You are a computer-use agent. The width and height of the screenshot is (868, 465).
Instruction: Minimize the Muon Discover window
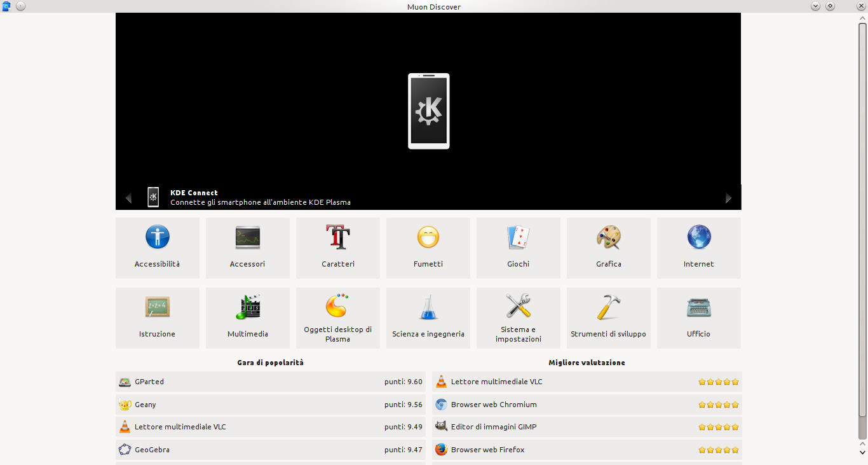816,6
